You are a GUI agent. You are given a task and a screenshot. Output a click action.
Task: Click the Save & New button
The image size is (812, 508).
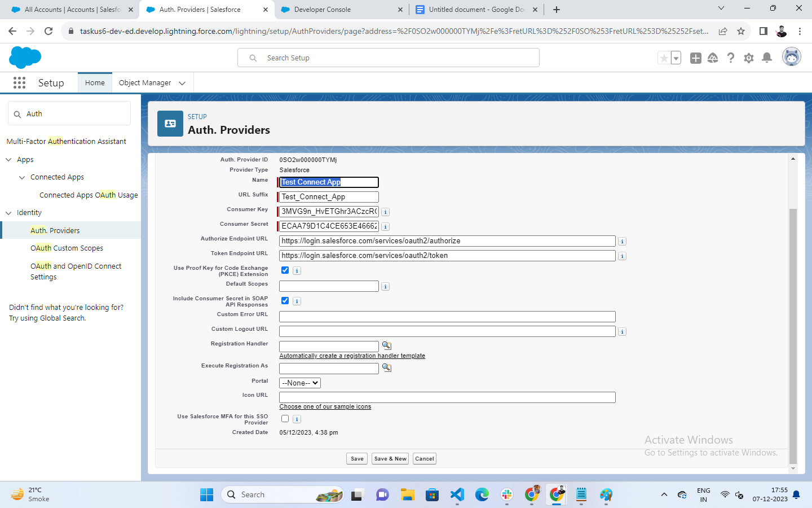click(390, 459)
